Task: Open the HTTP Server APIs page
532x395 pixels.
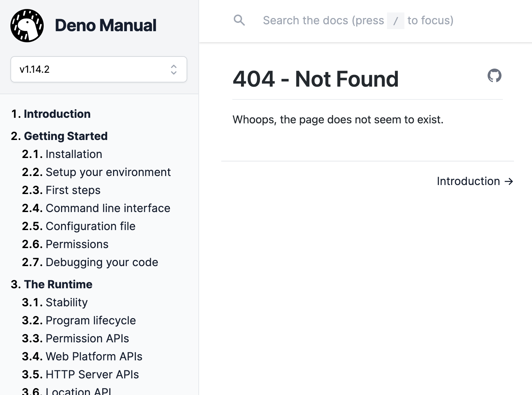Action: click(x=92, y=374)
